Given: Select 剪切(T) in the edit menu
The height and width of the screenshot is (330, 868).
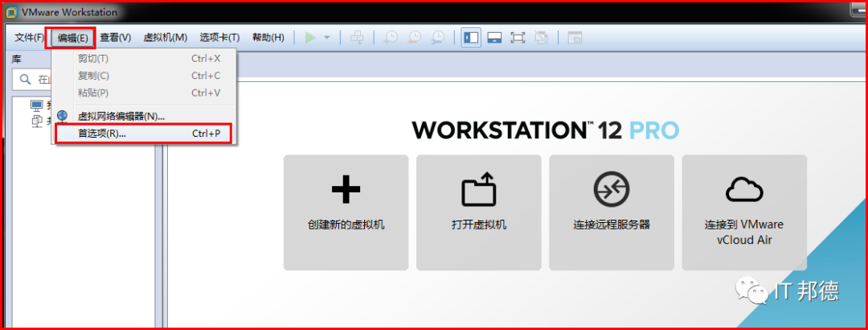Looking at the screenshot, I should click(x=145, y=58).
